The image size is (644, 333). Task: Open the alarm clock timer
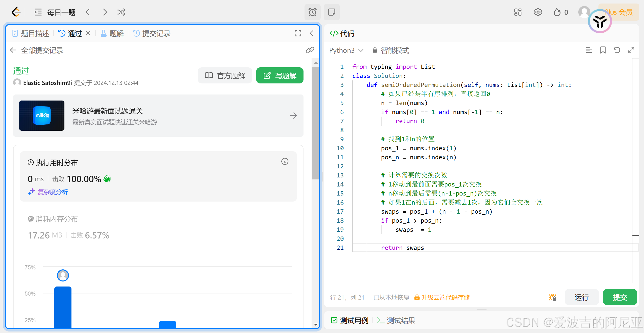[x=312, y=12]
